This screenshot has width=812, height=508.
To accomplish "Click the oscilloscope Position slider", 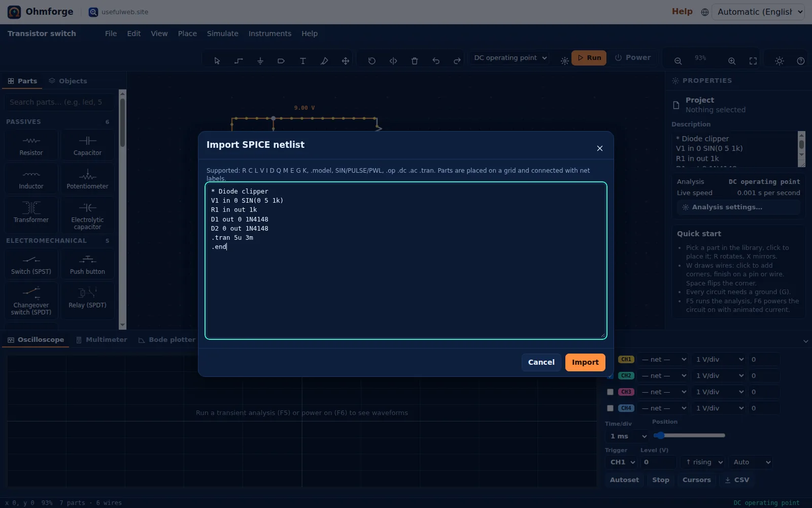I will click(x=689, y=435).
